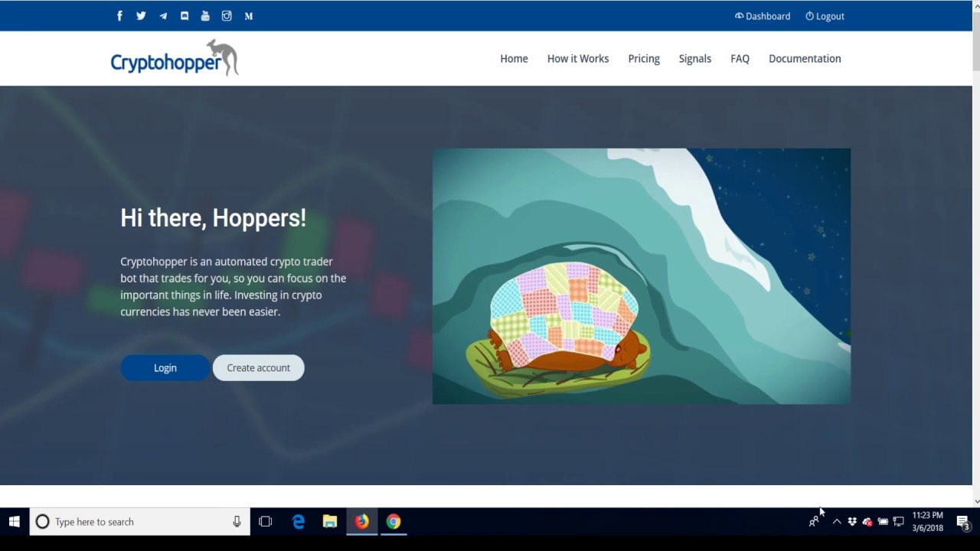Screen dimensions: 980x551
Task: Open the Windows Start menu
Action: [x=14, y=522]
